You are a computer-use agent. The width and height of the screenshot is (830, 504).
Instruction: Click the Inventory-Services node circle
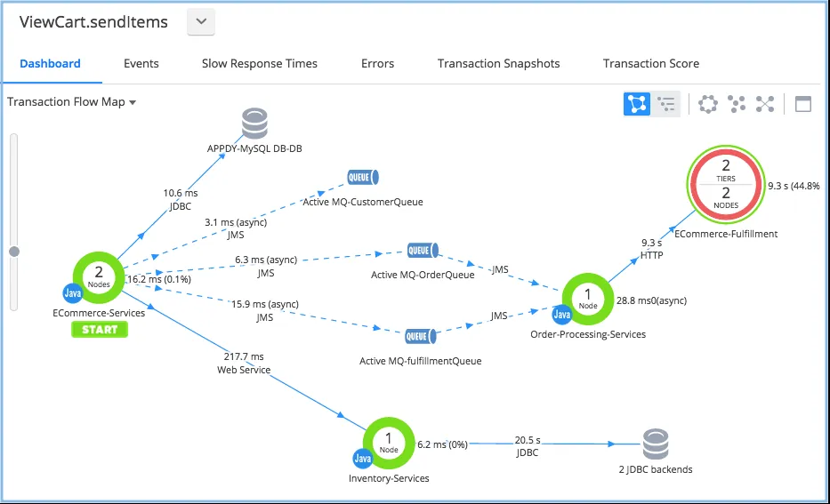click(389, 443)
